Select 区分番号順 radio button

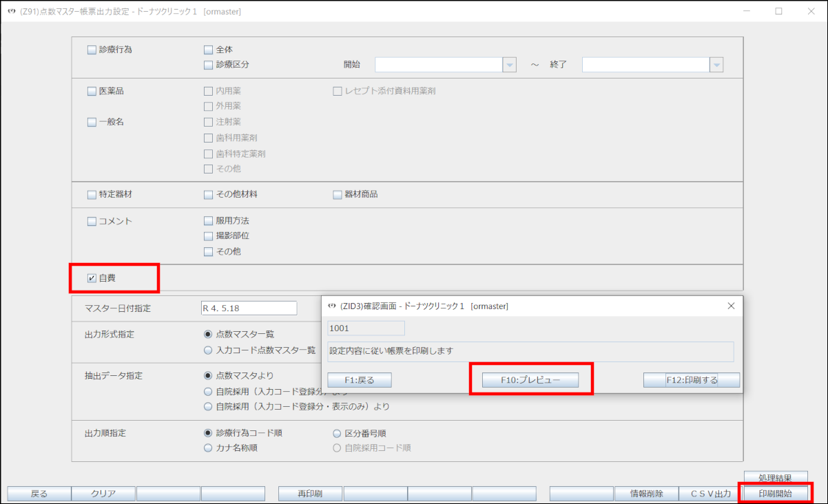tap(338, 433)
